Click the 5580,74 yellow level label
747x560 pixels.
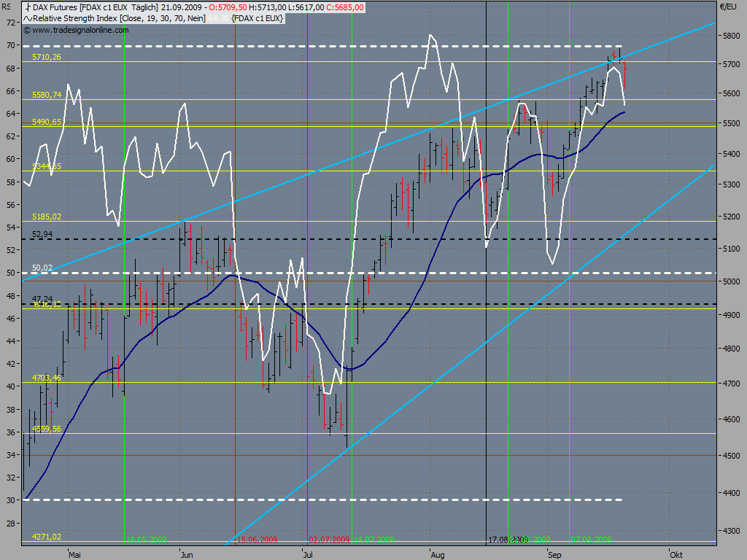coord(47,96)
